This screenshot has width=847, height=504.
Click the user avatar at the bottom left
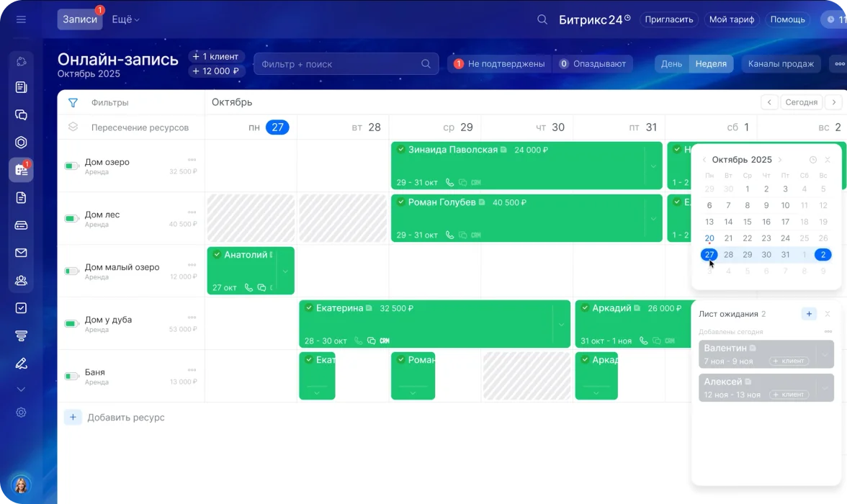click(x=21, y=485)
